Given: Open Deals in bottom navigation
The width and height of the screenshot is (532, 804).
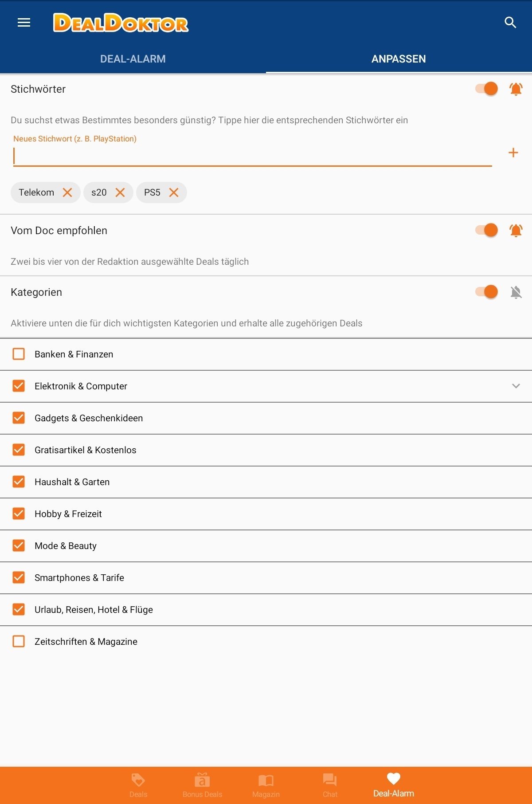Looking at the screenshot, I should pyautogui.click(x=138, y=785).
